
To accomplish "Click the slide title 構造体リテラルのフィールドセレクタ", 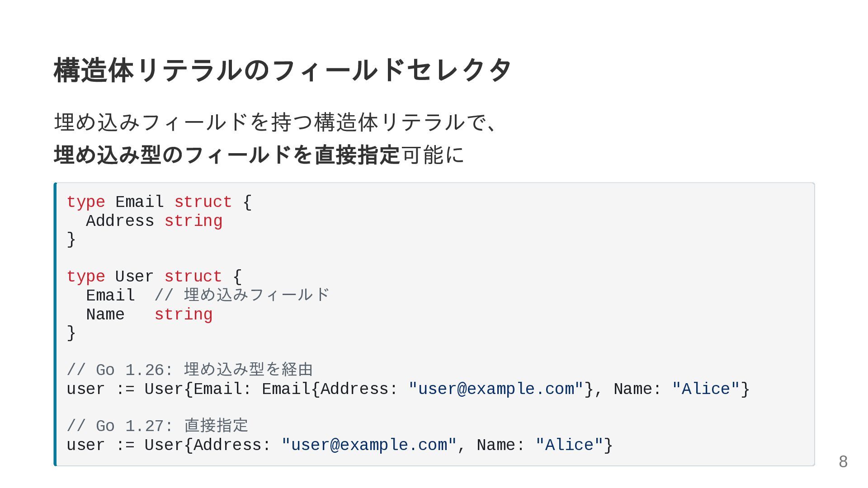I will coord(283,70).
